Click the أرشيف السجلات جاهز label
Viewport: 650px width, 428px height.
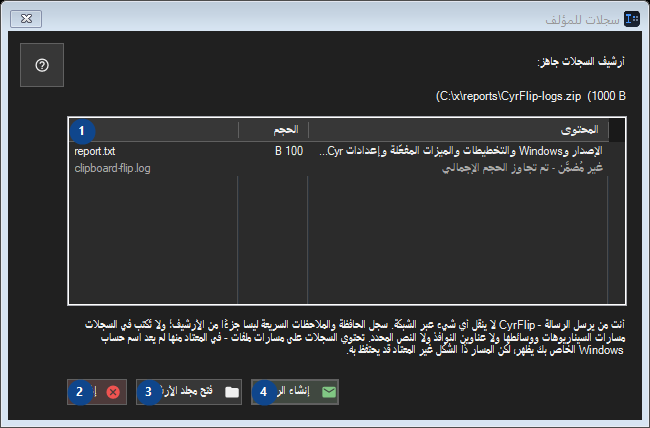[x=581, y=62]
